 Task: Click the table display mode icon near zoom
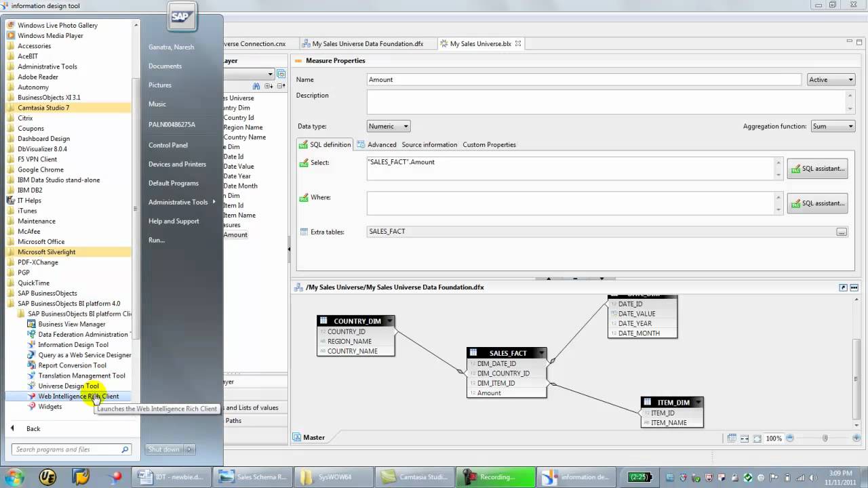click(732, 439)
